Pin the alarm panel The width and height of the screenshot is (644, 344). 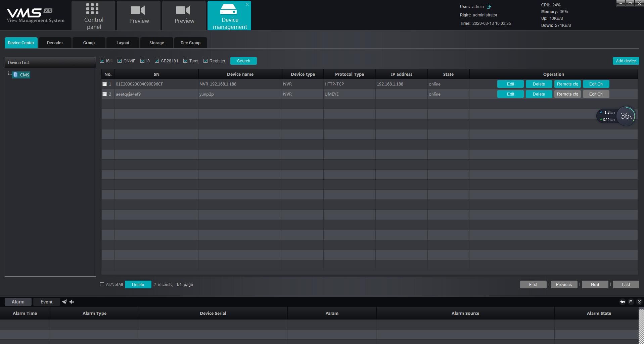click(622, 302)
